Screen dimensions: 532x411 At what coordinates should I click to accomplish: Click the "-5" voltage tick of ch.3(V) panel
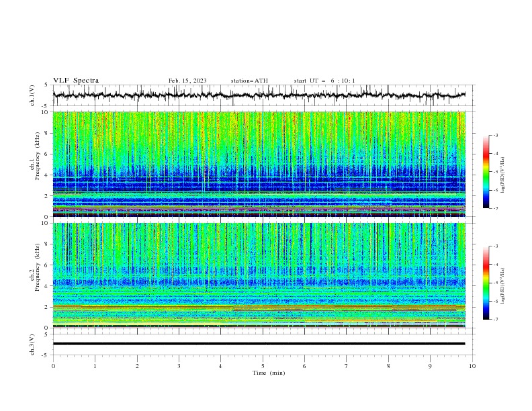pyautogui.click(x=46, y=355)
